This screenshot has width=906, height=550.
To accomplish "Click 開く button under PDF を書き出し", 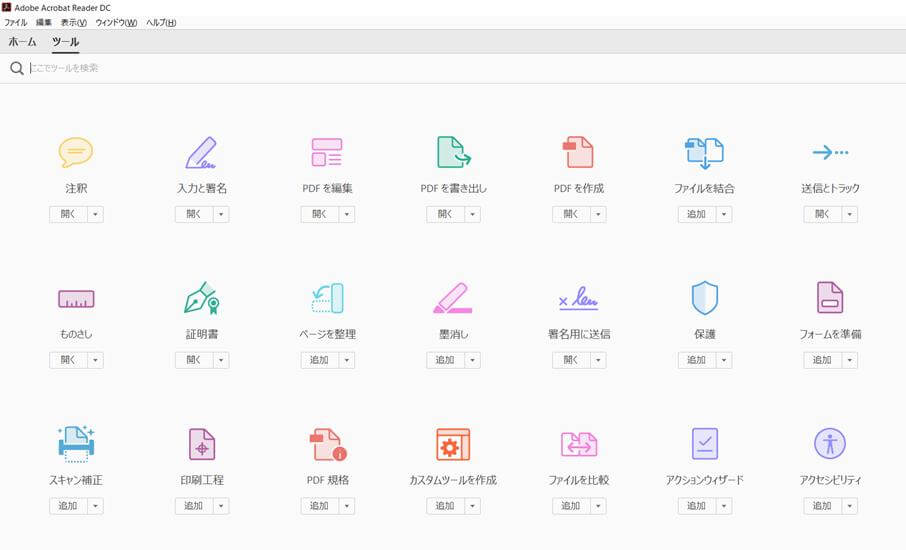I will (x=445, y=214).
